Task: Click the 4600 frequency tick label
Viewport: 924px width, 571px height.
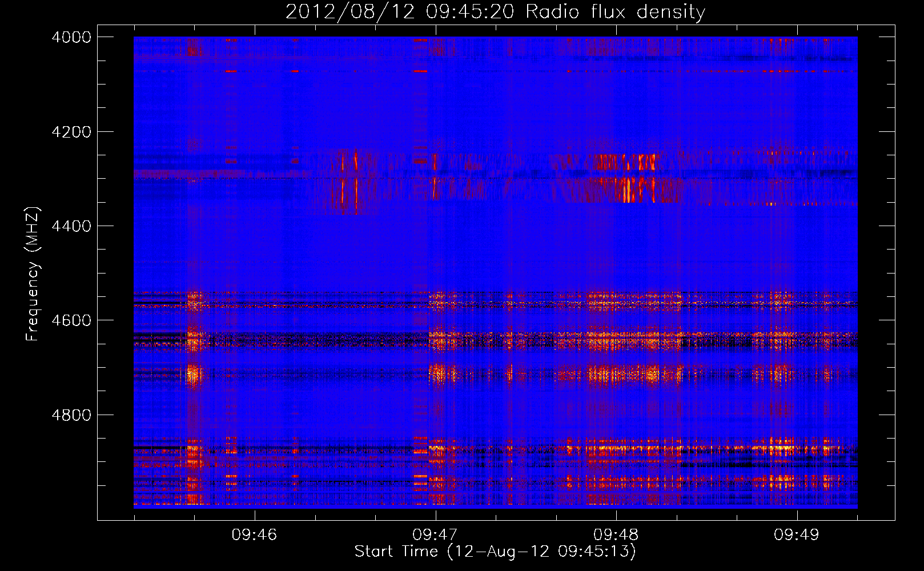Action: click(x=71, y=320)
